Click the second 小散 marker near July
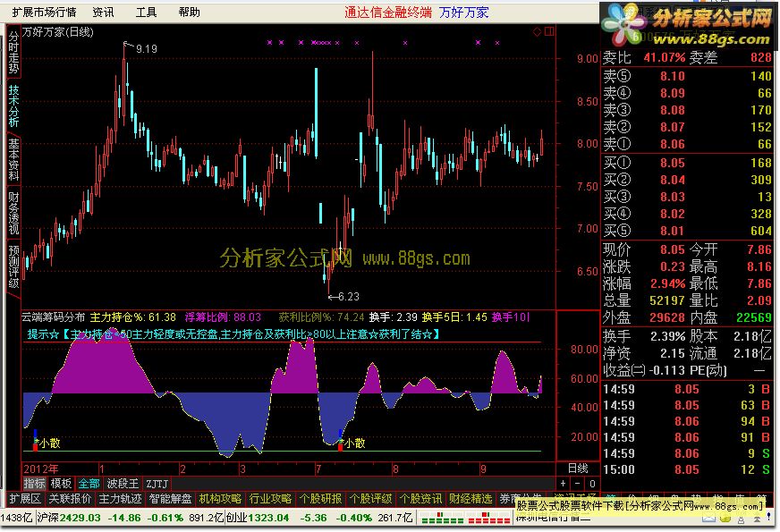The height and width of the screenshot is (532, 780). [355, 443]
